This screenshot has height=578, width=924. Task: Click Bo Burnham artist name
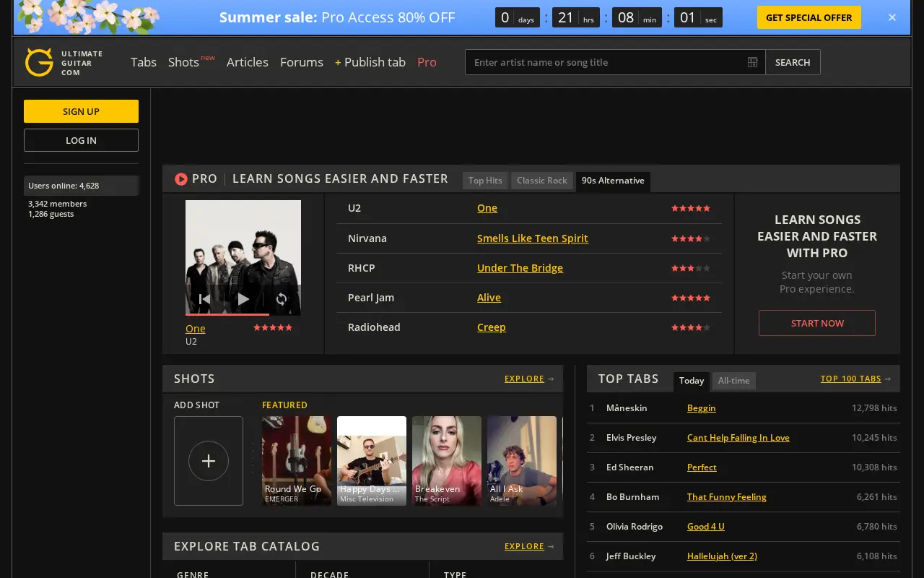pos(633,497)
